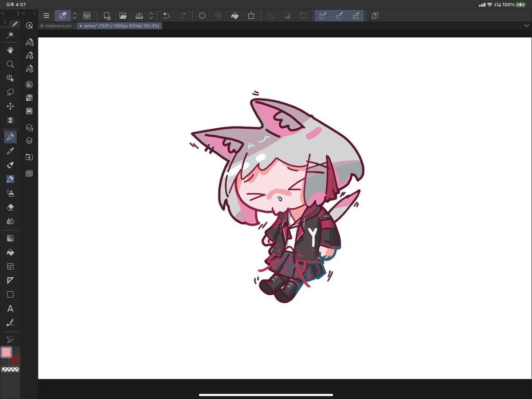Open the Timeline film palette
Viewport: 532px width, 399px height.
[29, 111]
